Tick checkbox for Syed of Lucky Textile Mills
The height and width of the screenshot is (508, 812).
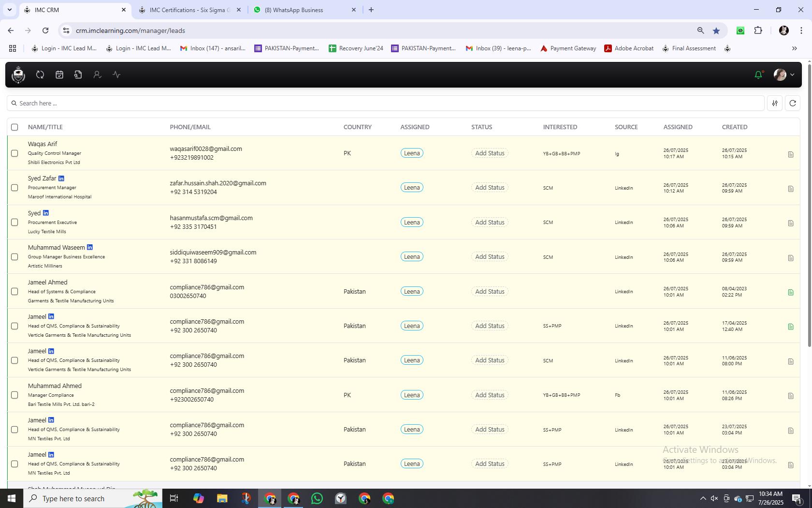[x=14, y=222]
